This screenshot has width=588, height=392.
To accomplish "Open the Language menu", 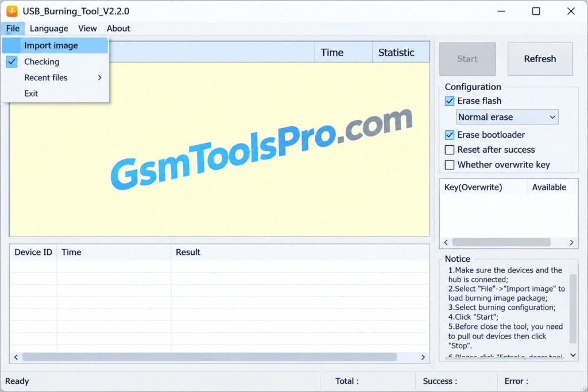I will click(x=49, y=29).
